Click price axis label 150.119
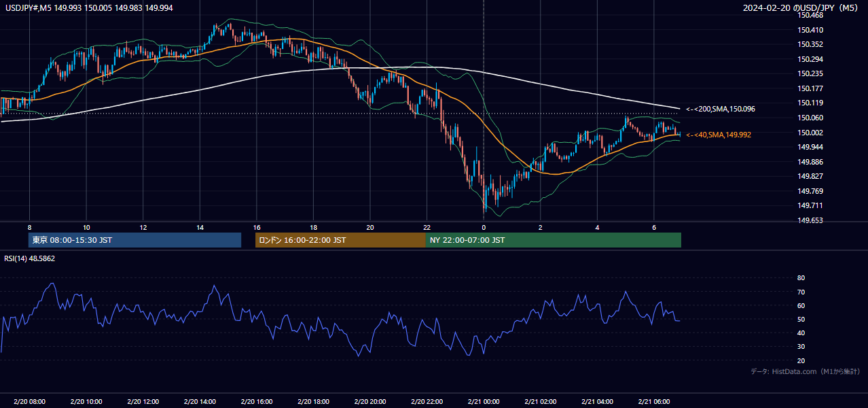Screen dimensions: 868x408 [x=810, y=103]
